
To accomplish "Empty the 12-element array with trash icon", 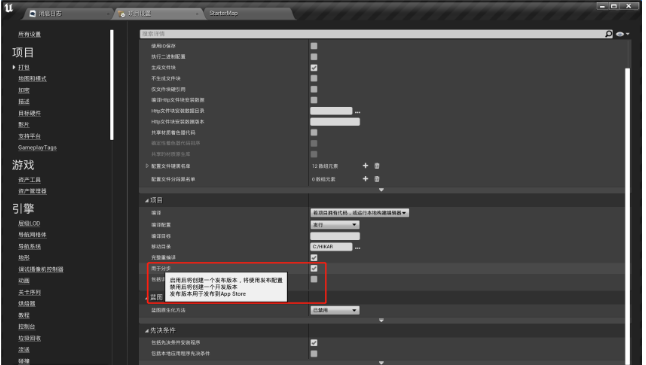I will pyautogui.click(x=377, y=166).
